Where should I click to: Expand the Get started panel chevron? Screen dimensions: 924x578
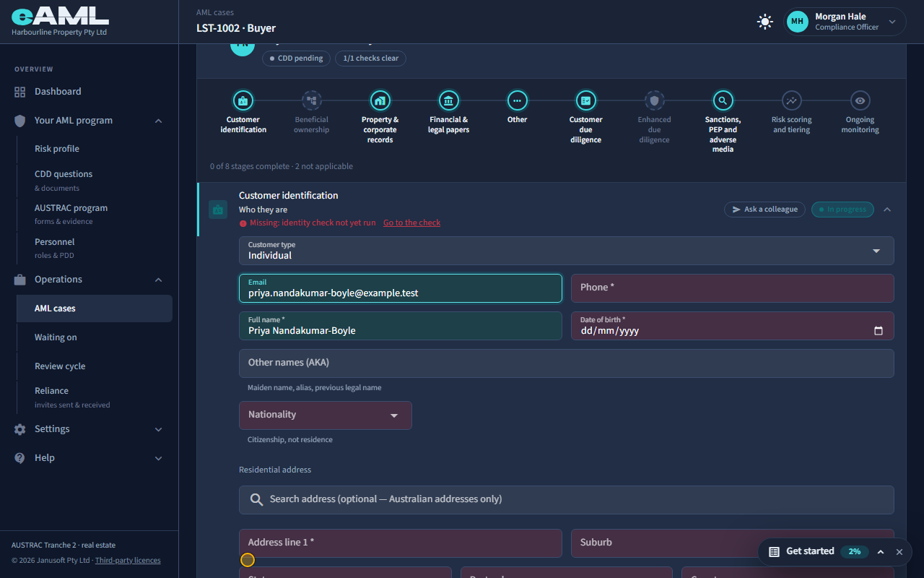point(881,551)
